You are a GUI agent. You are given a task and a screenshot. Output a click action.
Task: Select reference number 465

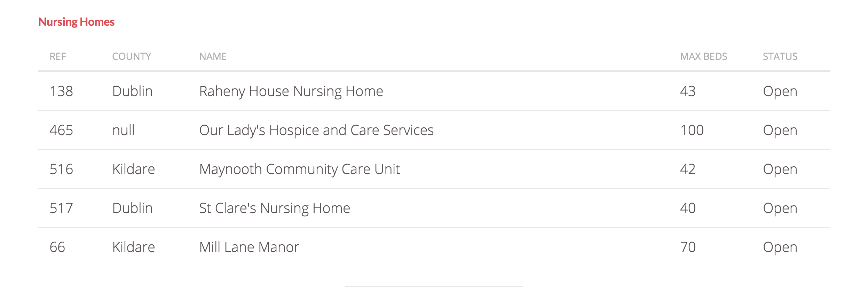click(61, 130)
